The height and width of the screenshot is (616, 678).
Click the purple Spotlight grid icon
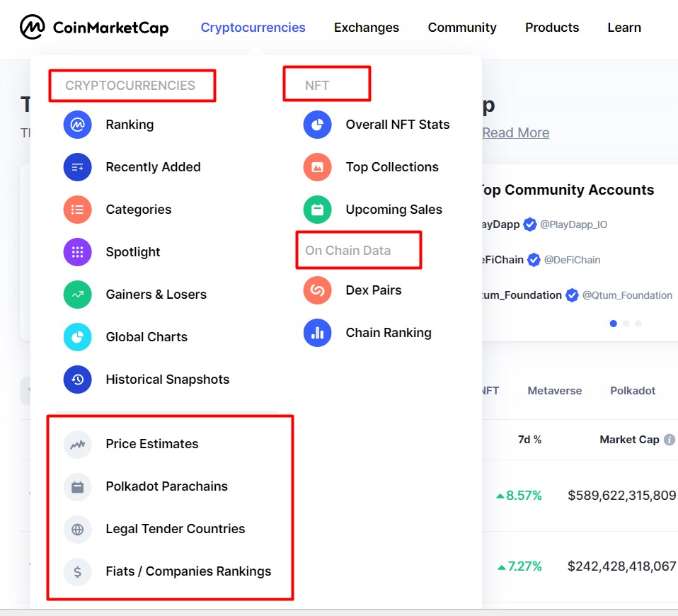click(77, 252)
